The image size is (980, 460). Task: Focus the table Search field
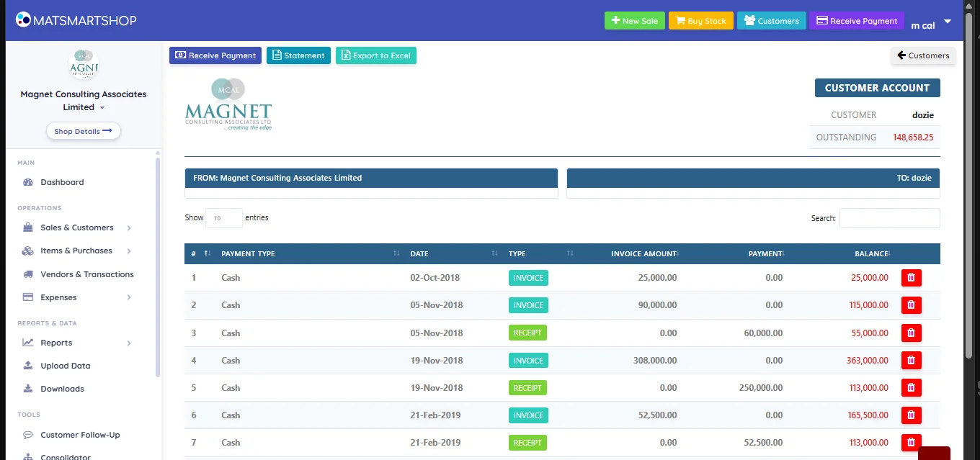[x=889, y=218]
